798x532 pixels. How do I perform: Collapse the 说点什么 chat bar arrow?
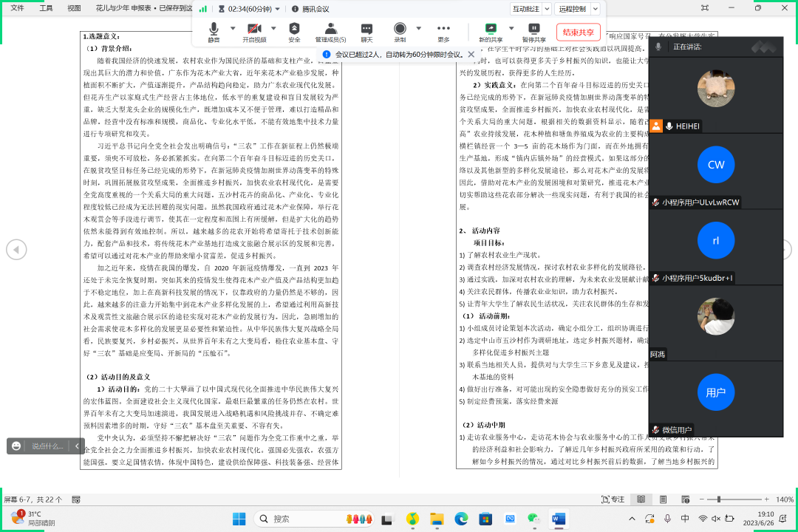[x=77, y=446]
